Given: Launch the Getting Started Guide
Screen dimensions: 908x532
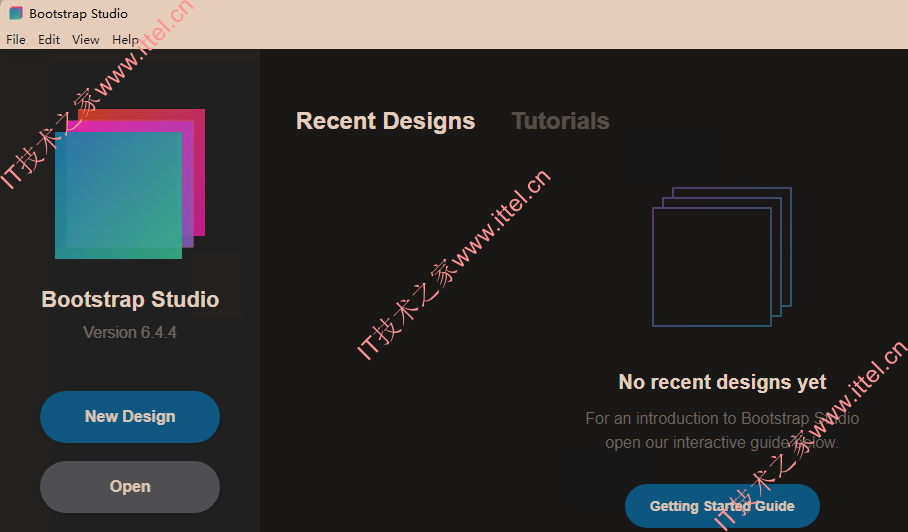Looking at the screenshot, I should 722,506.
